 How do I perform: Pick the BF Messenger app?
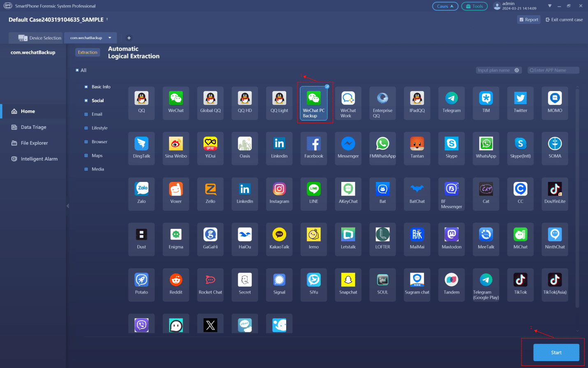[451, 194]
